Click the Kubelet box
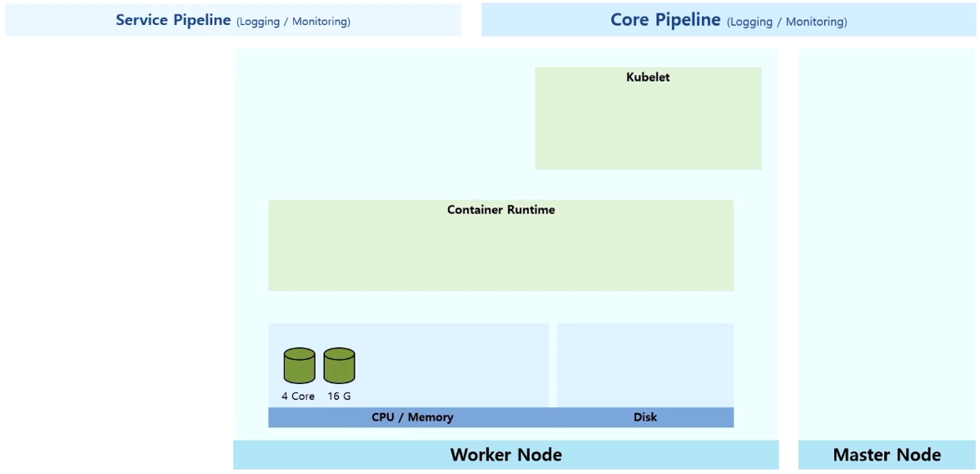Viewport: 980px width, 474px height. [648, 118]
